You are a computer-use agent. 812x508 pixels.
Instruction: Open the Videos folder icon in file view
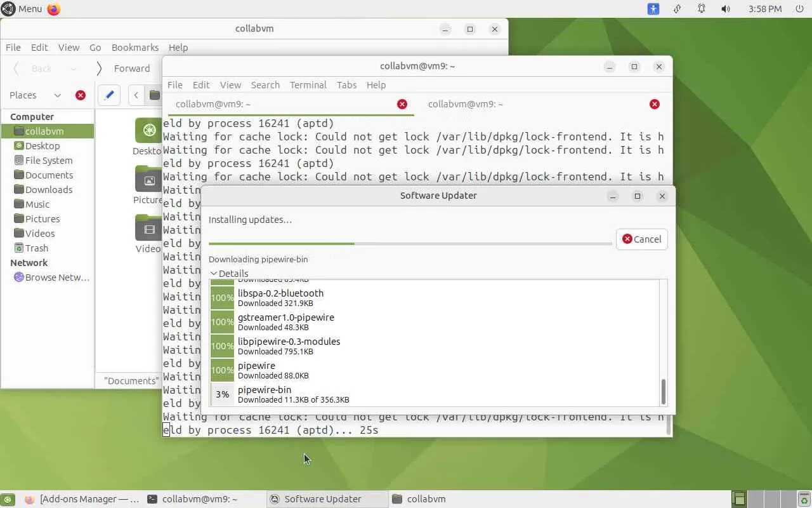point(150,228)
